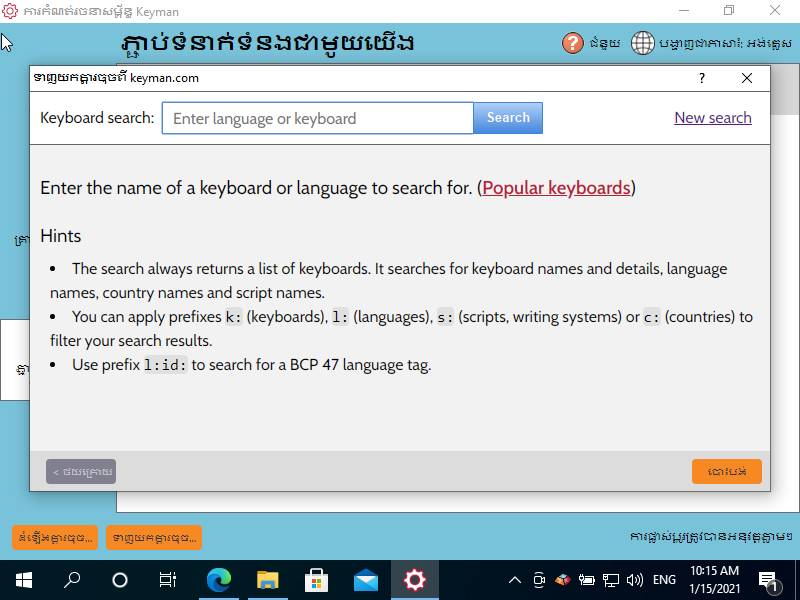
Task: Click the 'k:' prefix code text
Action: pyautogui.click(x=234, y=317)
